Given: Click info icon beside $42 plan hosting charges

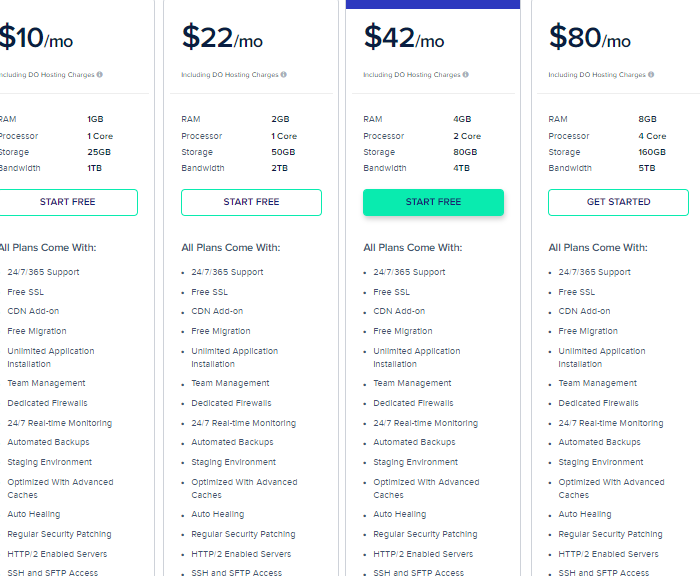Looking at the screenshot, I should coord(466,75).
